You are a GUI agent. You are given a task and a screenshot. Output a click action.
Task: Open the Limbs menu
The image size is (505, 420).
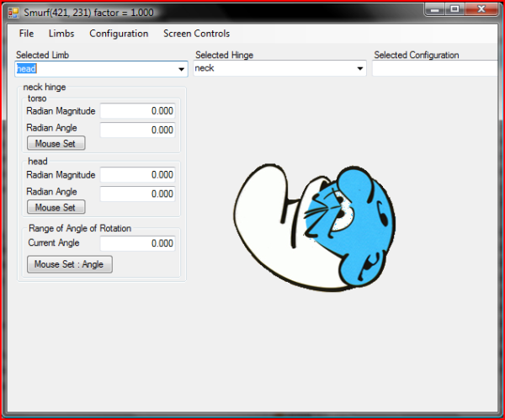(61, 34)
